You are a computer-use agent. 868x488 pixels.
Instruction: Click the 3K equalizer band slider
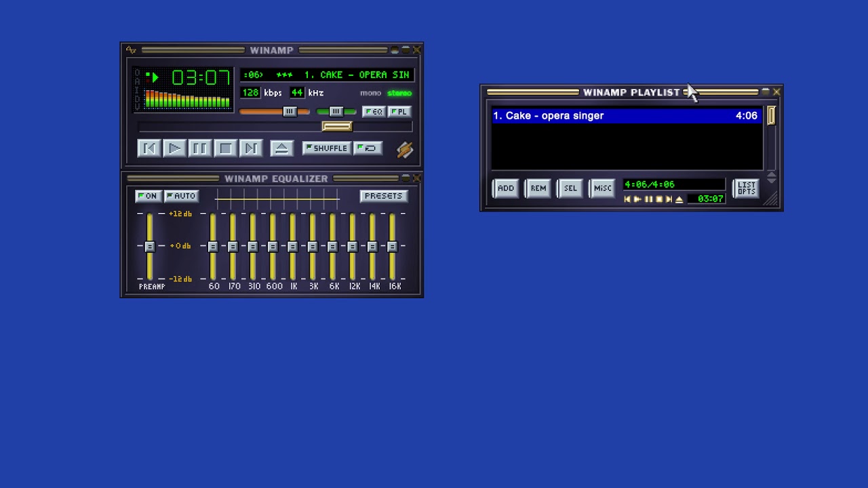pos(313,247)
